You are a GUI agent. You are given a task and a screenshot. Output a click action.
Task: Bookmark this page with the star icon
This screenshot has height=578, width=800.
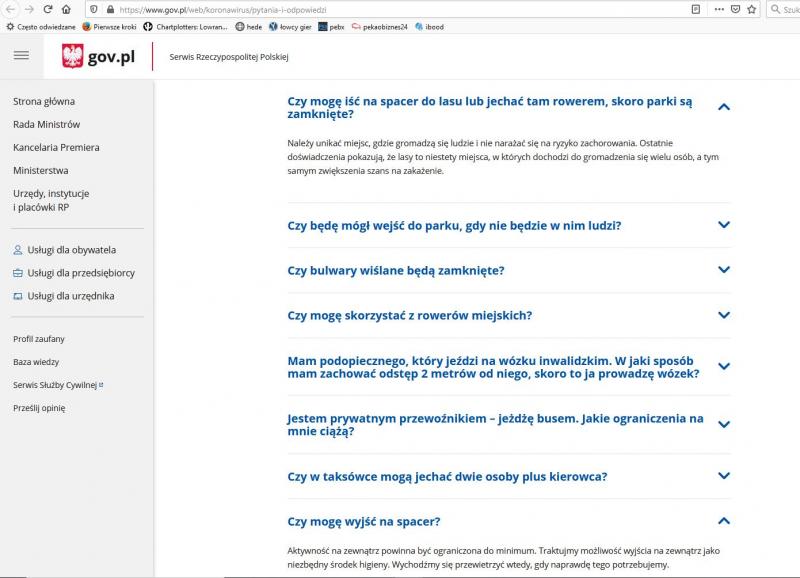(x=753, y=9)
